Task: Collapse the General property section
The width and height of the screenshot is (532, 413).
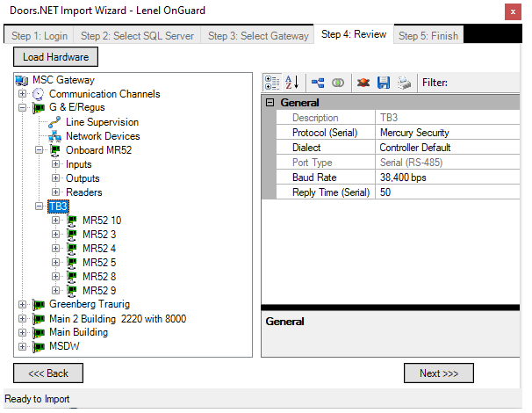Action: tap(270, 103)
